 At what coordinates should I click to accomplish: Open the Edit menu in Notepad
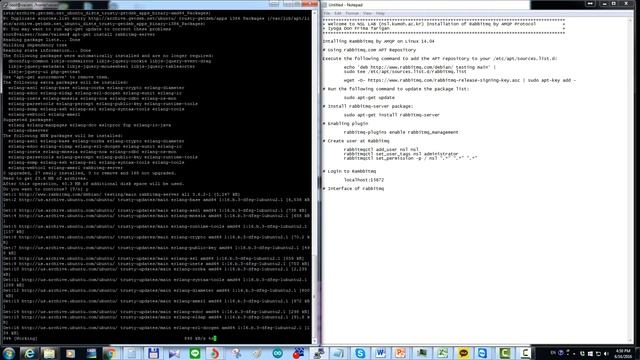pyautogui.click(x=338, y=13)
